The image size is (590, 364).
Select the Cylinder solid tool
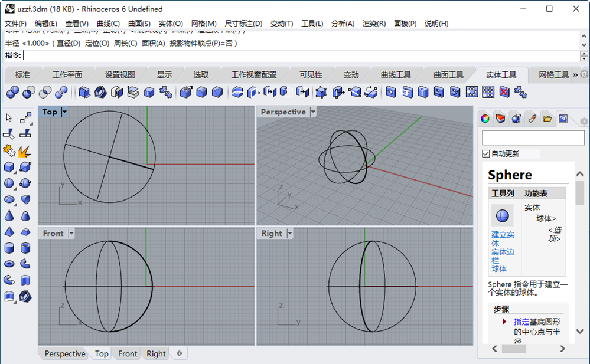point(9,248)
